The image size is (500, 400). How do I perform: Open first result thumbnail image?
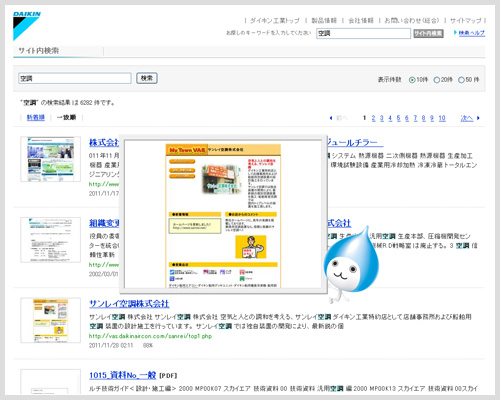click(50, 159)
